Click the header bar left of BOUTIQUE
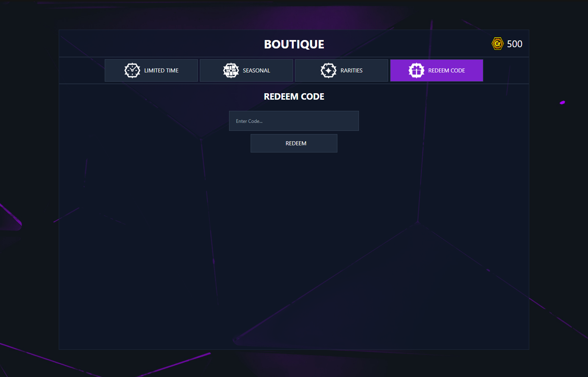The height and width of the screenshot is (377, 588). tap(160, 44)
